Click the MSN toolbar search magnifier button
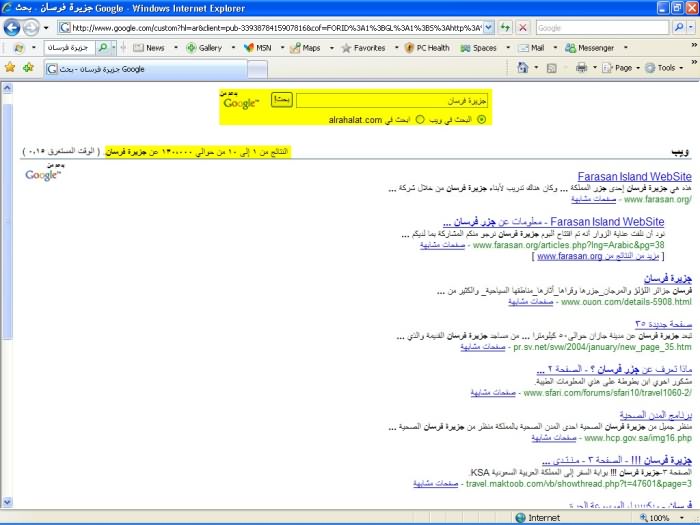This screenshot has height=525, width=700. pos(103,47)
